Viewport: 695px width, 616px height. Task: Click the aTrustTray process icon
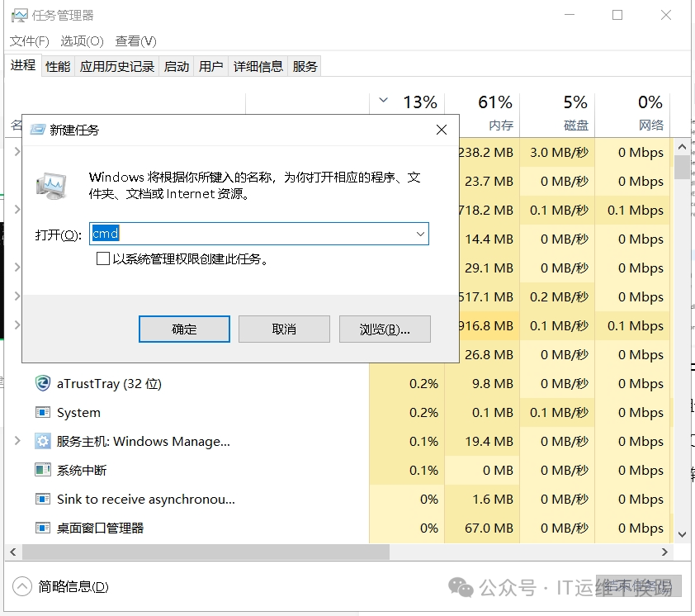coord(43,383)
